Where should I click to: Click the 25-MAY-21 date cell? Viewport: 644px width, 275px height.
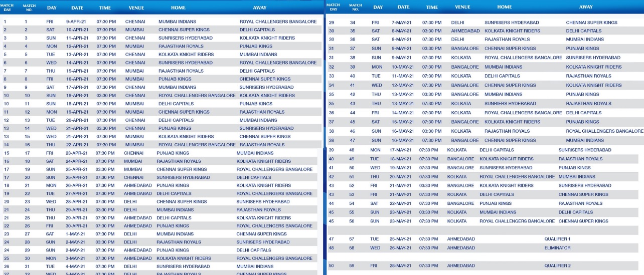tap(400, 239)
